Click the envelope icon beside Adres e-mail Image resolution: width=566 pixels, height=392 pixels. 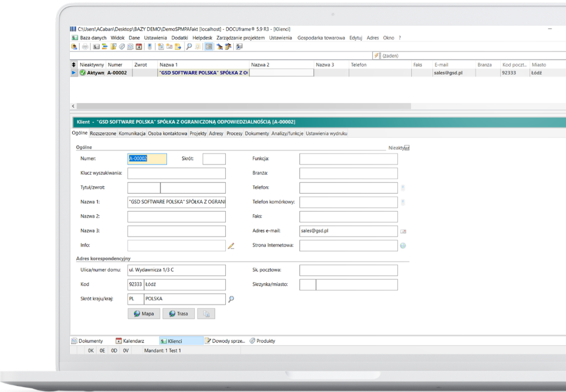(403, 231)
